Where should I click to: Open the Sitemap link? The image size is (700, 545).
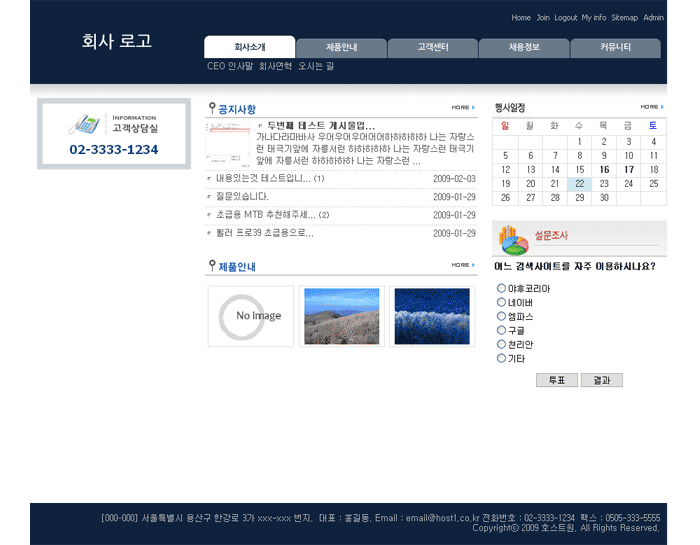pos(624,18)
